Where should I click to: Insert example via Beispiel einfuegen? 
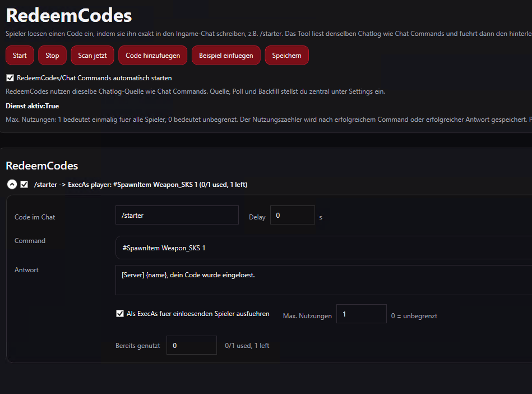click(x=226, y=55)
